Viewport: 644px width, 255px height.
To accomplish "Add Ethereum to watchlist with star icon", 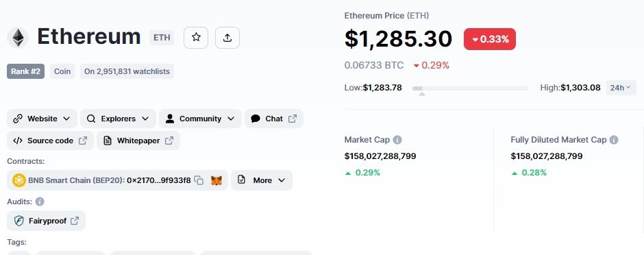I will [x=196, y=38].
